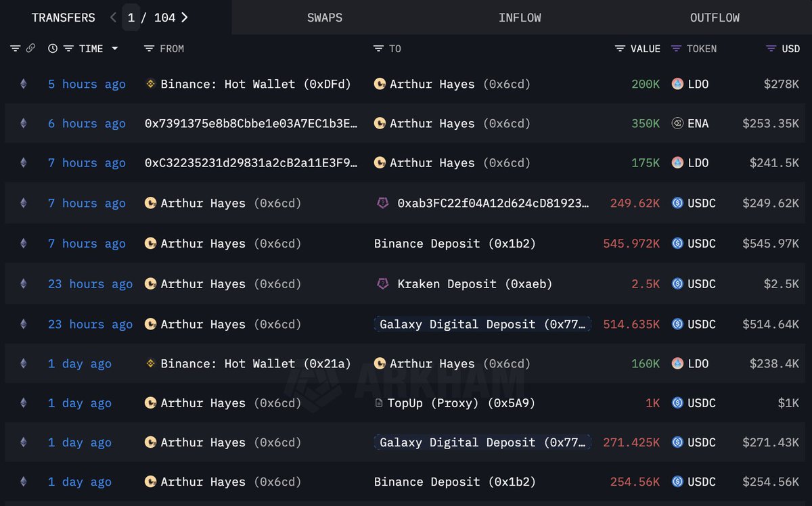This screenshot has width=812, height=506.
Task: Open the '5 hours ago' transaction link
Action: (x=87, y=84)
